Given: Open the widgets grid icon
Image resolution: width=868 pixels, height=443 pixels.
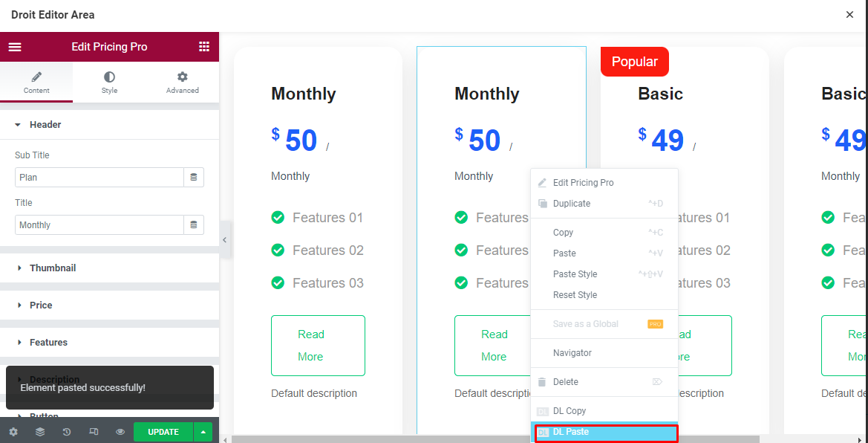Looking at the screenshot, I should click(x=204, y=47).
